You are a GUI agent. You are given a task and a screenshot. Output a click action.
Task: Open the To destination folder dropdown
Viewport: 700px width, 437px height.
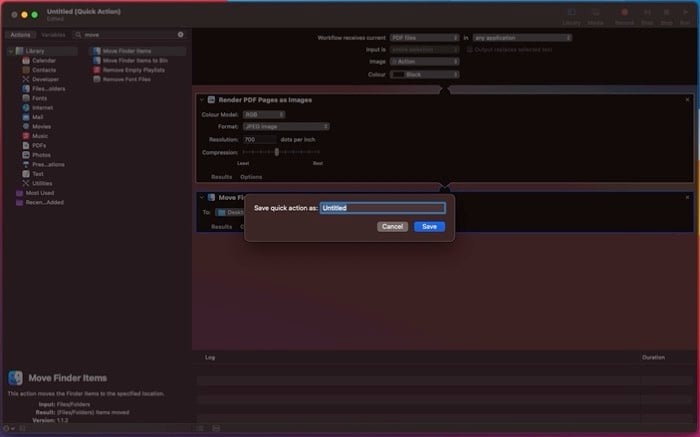pos(230,212)
